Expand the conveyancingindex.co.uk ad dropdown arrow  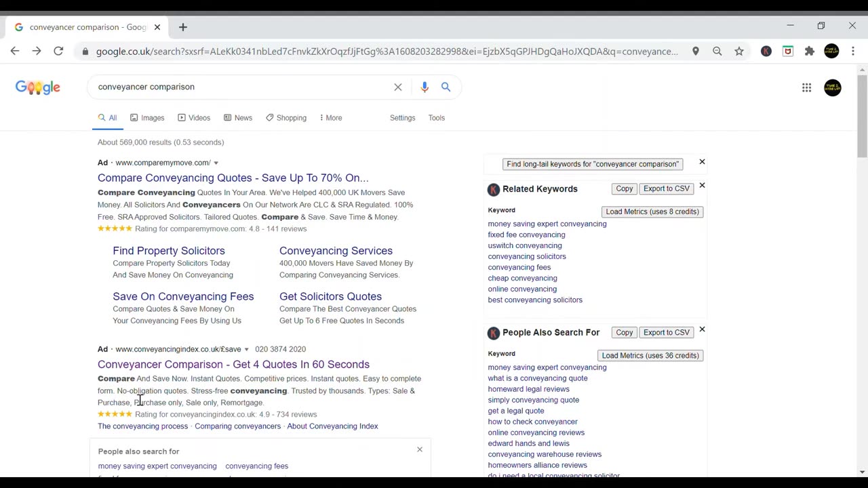[x=246, y=349]
